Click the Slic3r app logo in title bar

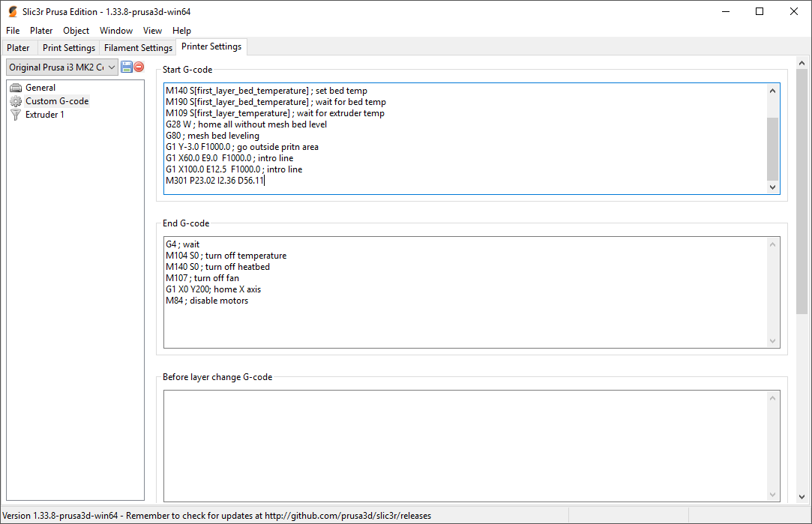(12, 11)
